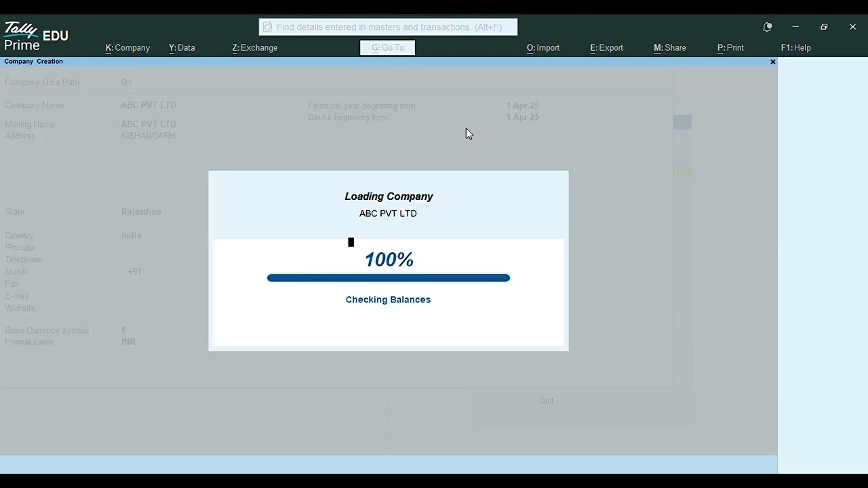Click the Checking Balances status text
868x488 pixels.
(388, 300)
